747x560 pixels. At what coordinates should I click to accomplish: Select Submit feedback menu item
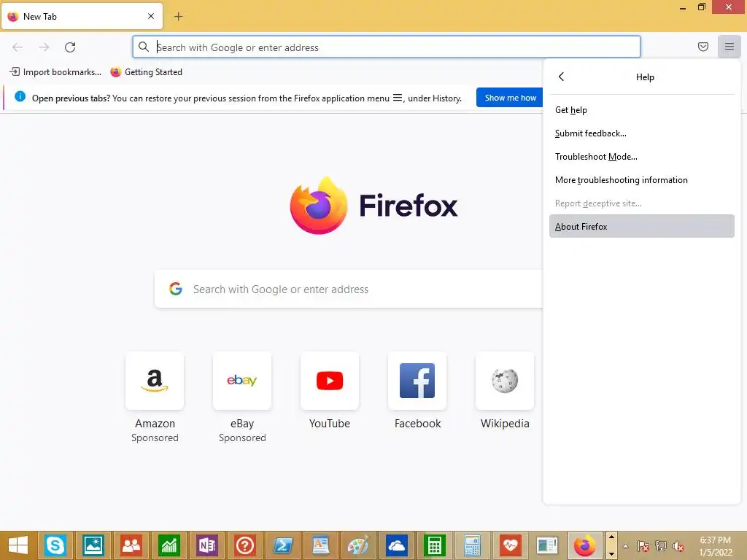tap(641, 133)
